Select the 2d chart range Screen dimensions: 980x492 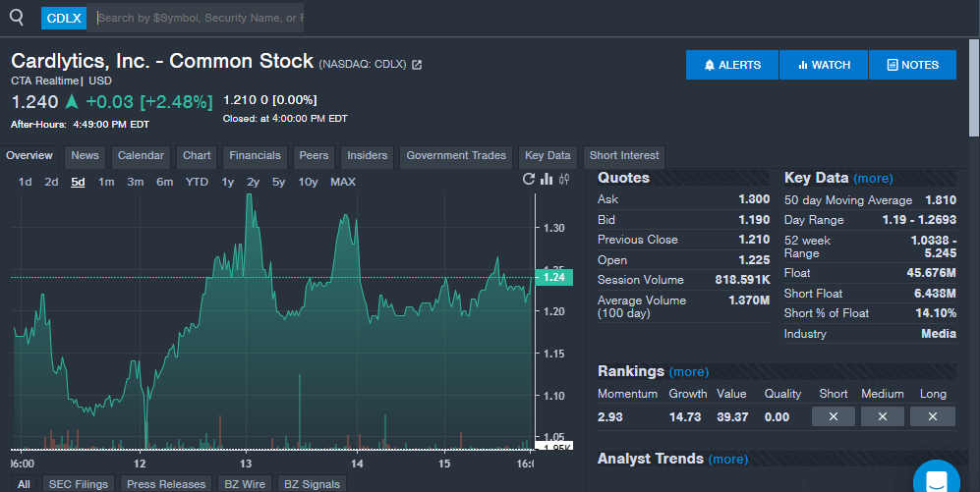tap(51, 182)
